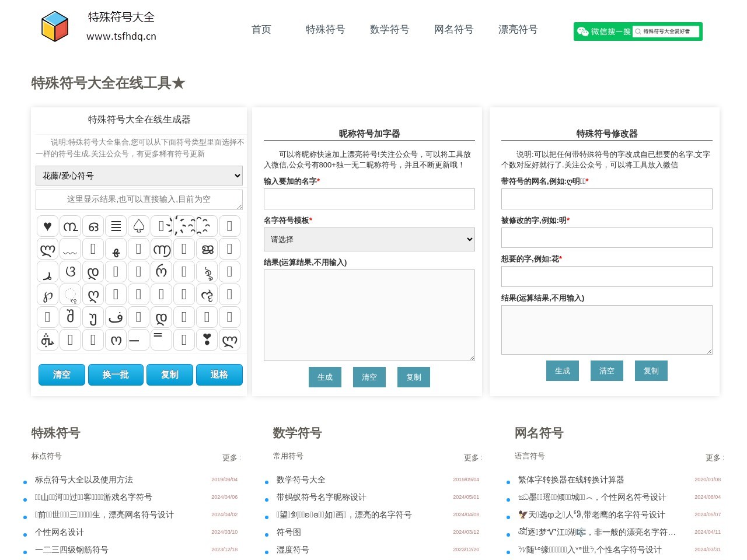Open the 花藤/爱心符号 category dropdown

coord(139,176)
